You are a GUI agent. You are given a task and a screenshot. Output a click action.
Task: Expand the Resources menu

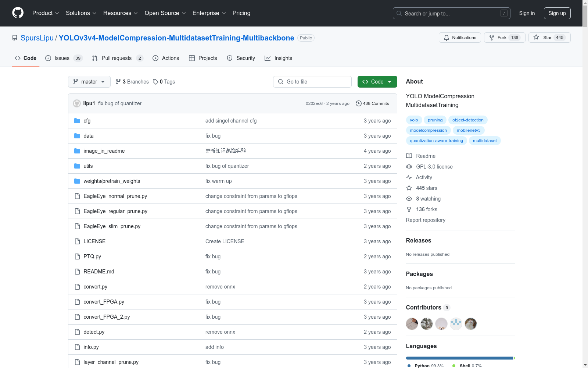pyautogui.click(x=121, y=13)
